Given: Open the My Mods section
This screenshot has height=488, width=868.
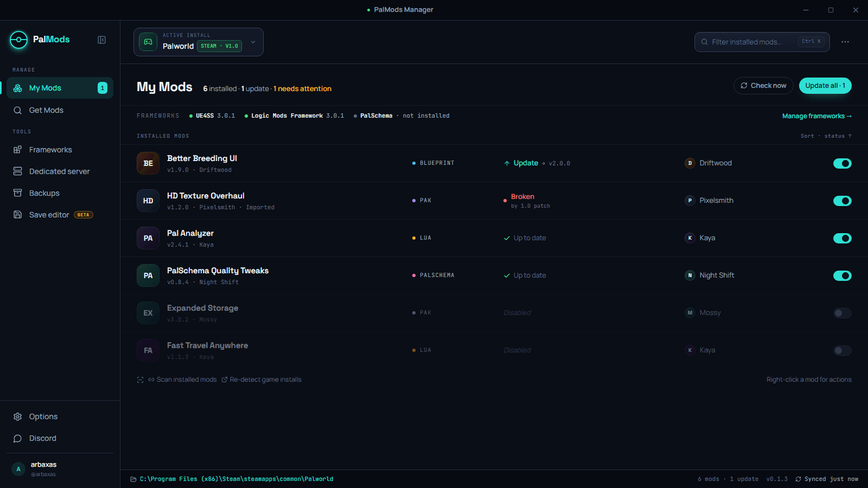Looking at the screenshot, I should click(x=60, y=88).
